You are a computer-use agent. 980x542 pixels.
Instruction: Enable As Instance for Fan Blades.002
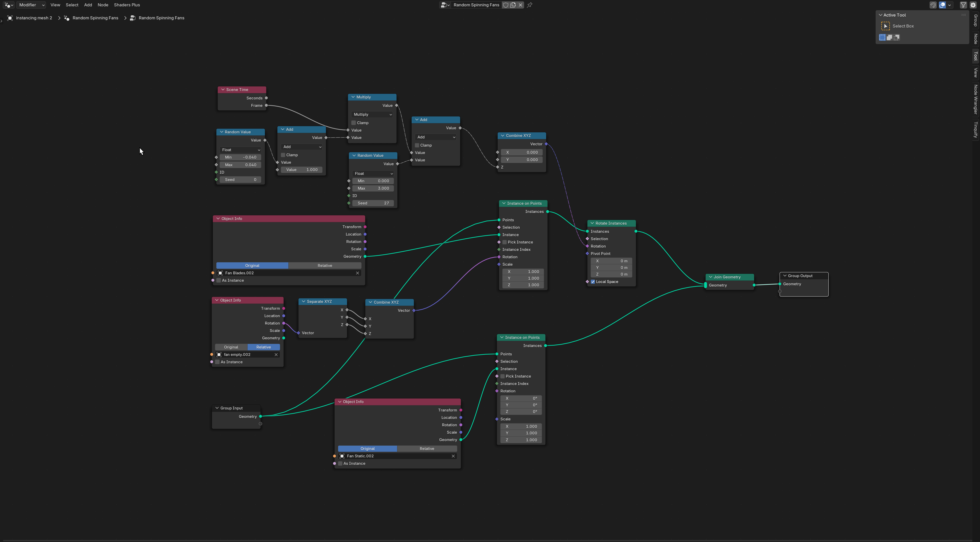click(219, 280)
